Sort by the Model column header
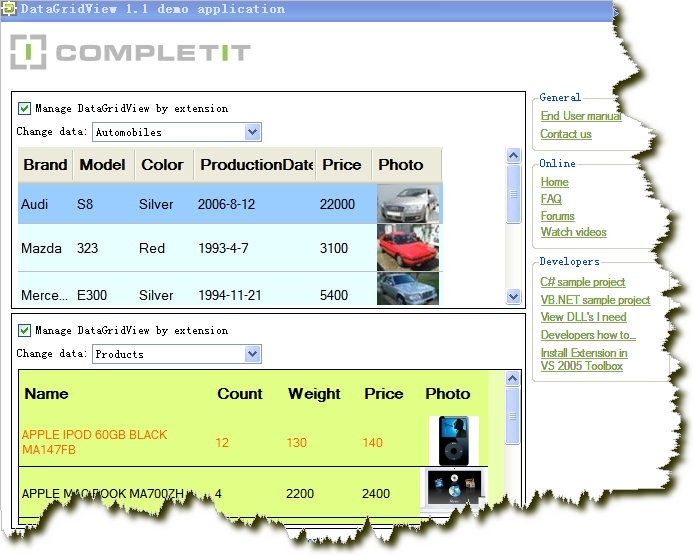This screenshot has height=556, width=693. (x=103, y=164)
